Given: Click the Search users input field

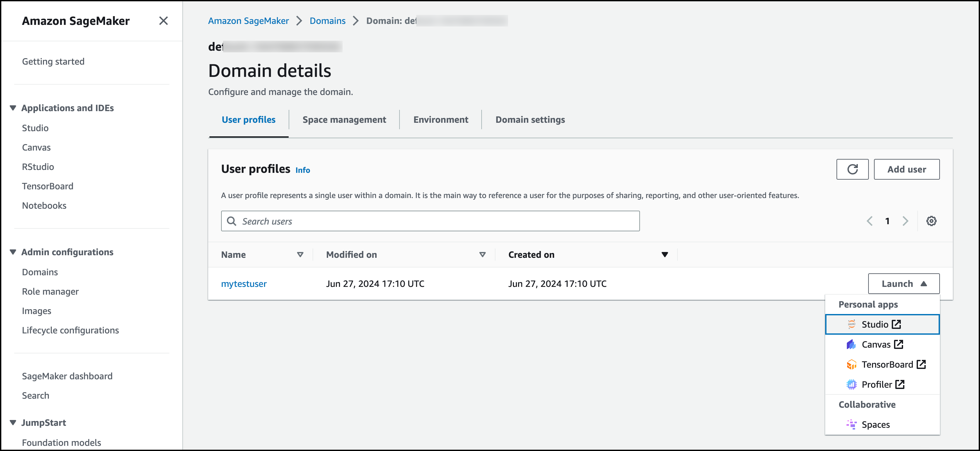Looking at the screenshot, I should click(430, 221).
